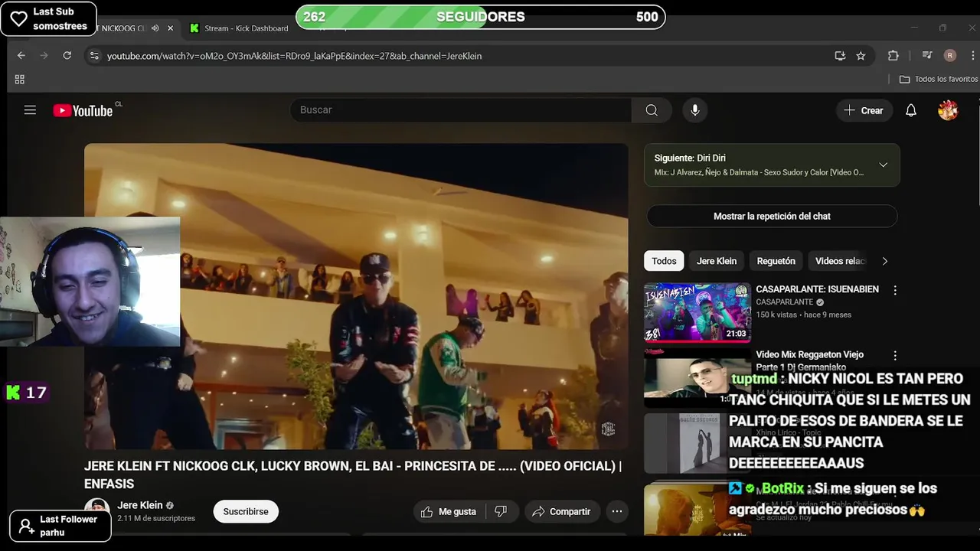Open more actions for the video
Viewport: 980px width, 551px height.
616,511
